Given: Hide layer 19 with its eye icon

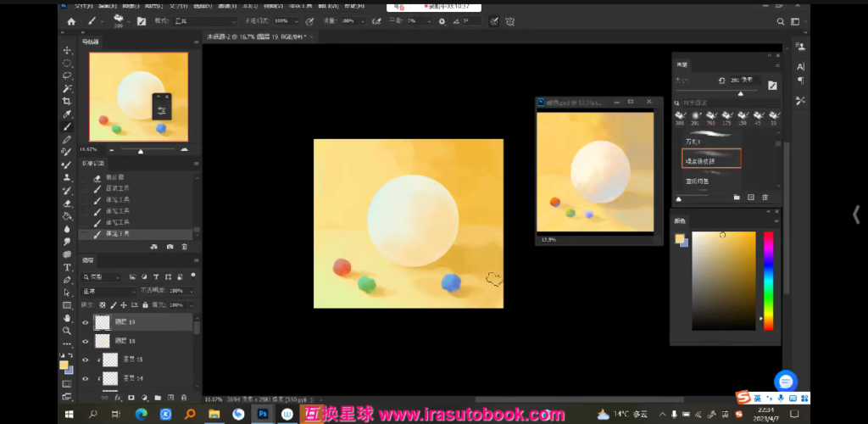Looking at the screenshot, I should (x=86, y=322).
